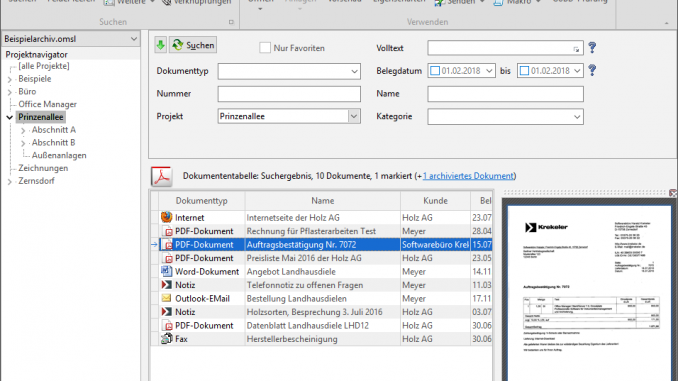Open the Volltext help question mark
The height and width of the screenshot is (381, 678).
tap(592, 48)
